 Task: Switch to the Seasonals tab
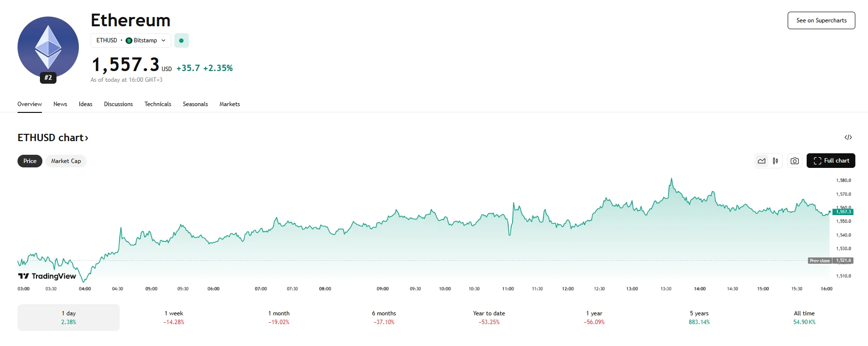[x=195, y=104]
